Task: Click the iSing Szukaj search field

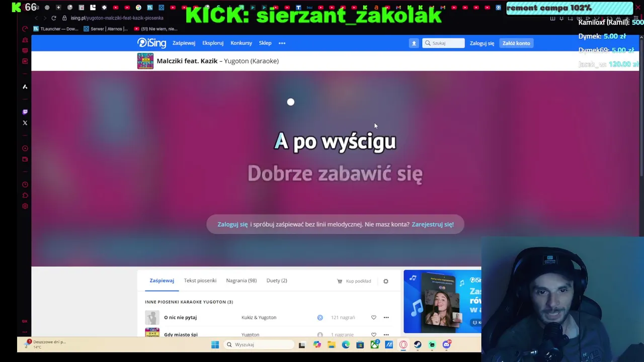Action: (x=443, y=43)
